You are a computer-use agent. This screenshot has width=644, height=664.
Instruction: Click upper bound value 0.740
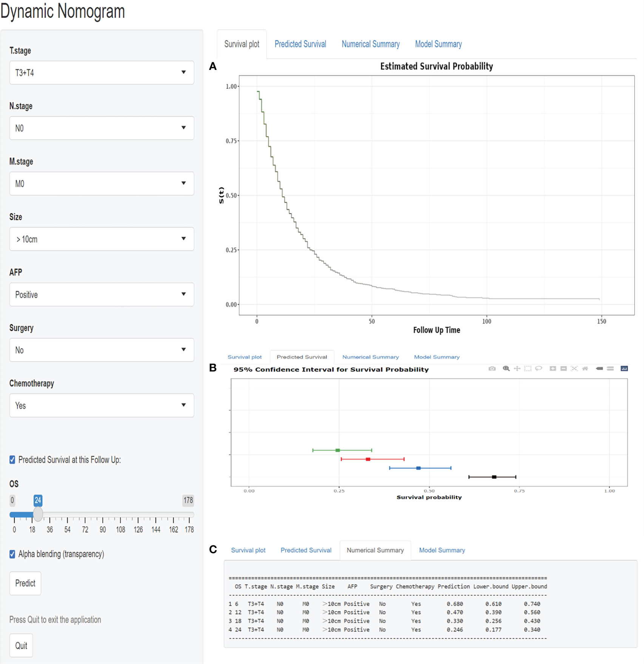[532, 604]
